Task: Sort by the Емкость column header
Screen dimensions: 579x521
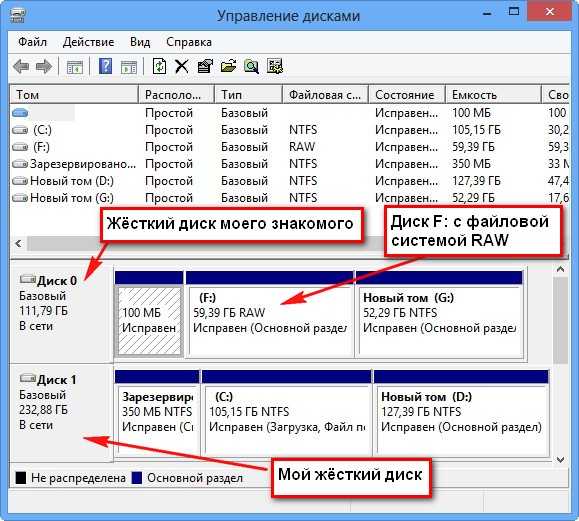Action: click(x=494, y=95)
